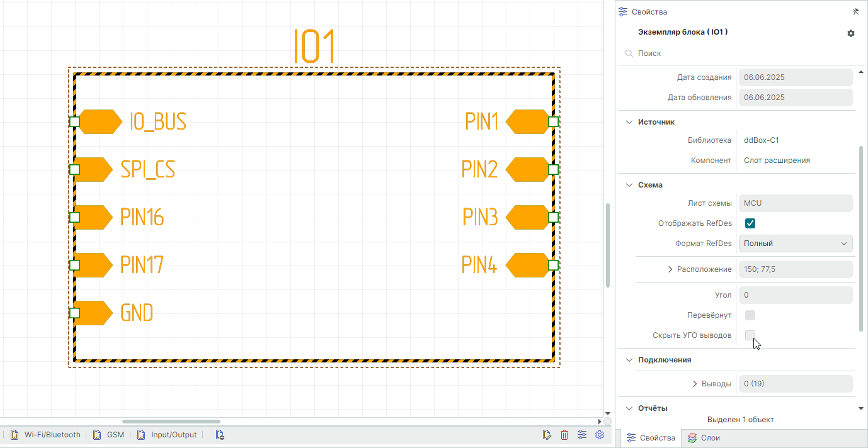Click the Поиск search field
Screen dimensions: 868x448
coord(737,53)
